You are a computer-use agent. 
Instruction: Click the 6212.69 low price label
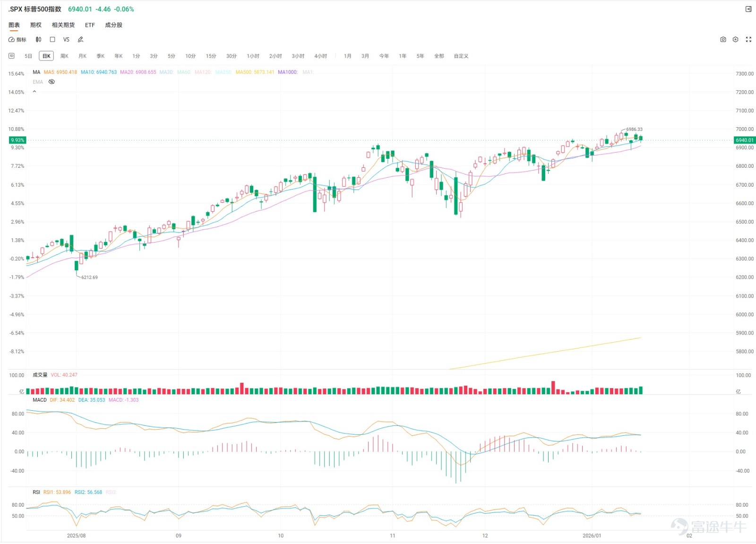coord(89,277)
